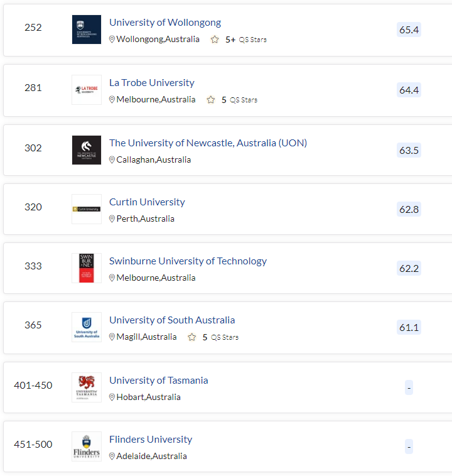The height and width of the screenshot is (476, 452).
Task: Click the Wollongong,Australia location text
Action: coord(158,39)
